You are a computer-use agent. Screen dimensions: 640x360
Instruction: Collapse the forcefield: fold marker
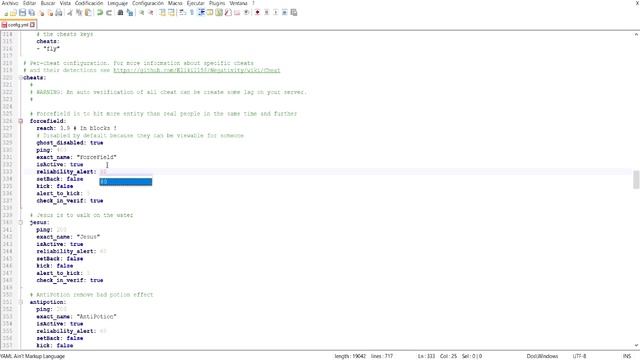click(x=20, y=121)
